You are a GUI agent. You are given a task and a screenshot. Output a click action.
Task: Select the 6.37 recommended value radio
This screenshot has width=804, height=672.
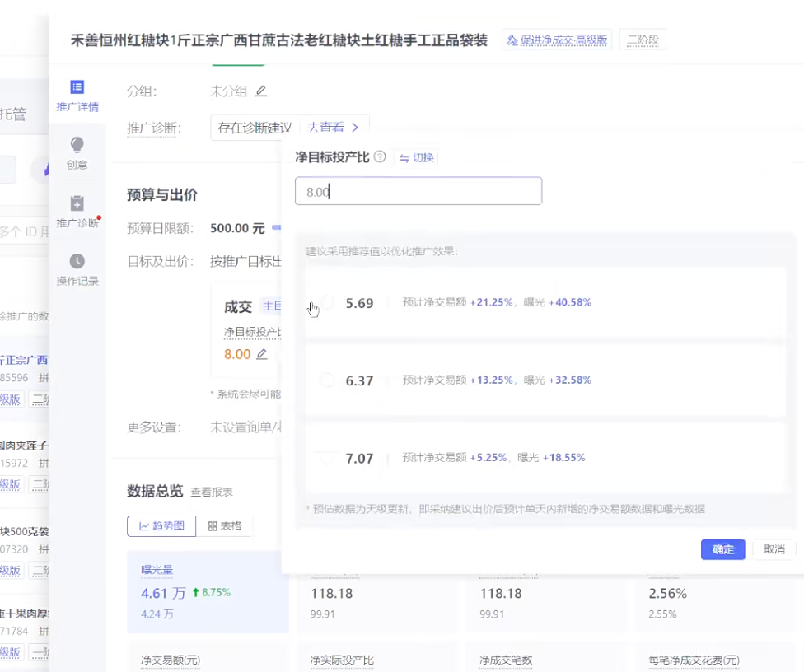click(328, 380)
